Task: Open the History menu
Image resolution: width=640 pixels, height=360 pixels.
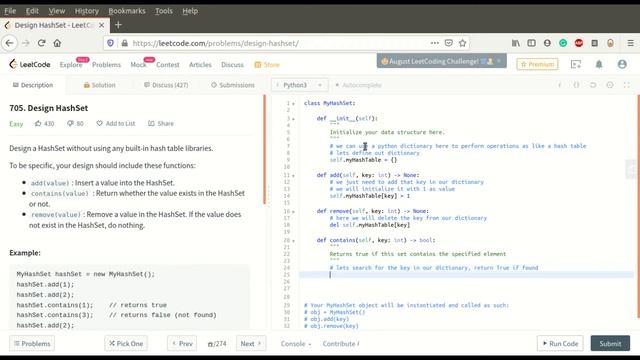Action: pos(87,11)
